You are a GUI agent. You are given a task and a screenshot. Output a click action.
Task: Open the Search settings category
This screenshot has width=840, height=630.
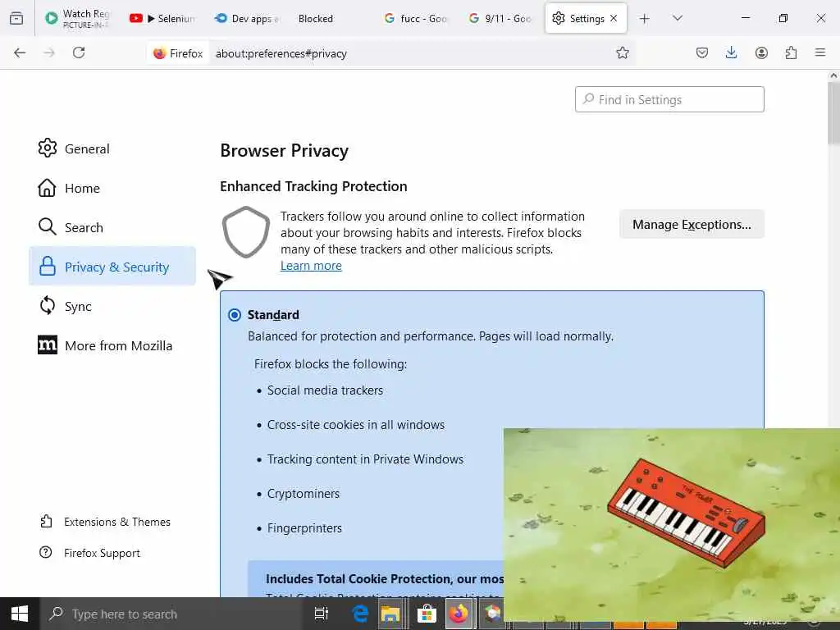pyautogui.click(x=112, y=228)
